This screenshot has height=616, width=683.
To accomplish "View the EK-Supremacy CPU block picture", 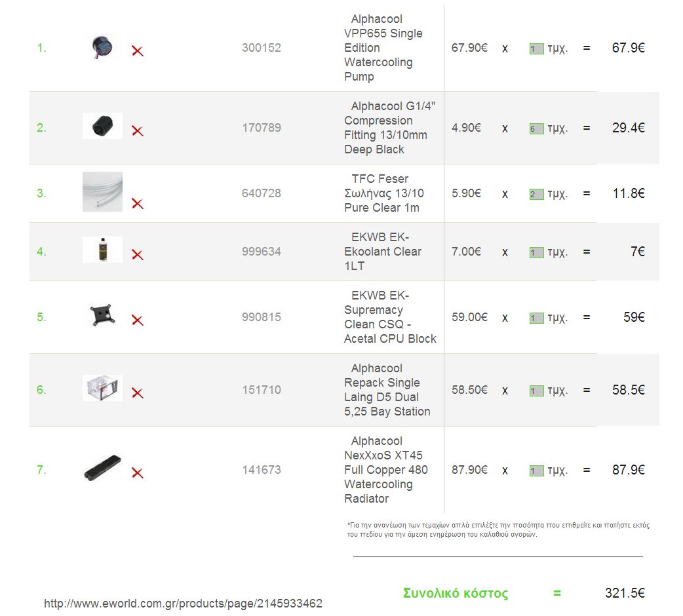I will [102, 315].
